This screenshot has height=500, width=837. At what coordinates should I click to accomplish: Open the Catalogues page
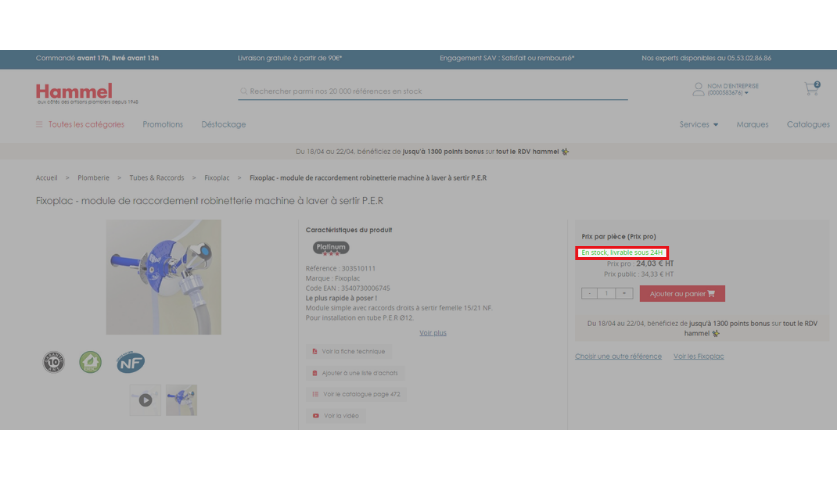[808, 124]
